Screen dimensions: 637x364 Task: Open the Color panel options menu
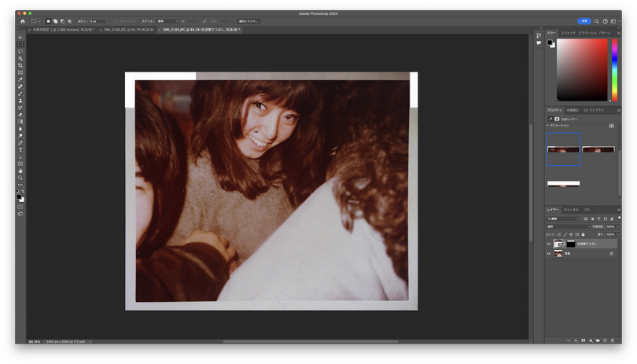(x=619, y=33)
